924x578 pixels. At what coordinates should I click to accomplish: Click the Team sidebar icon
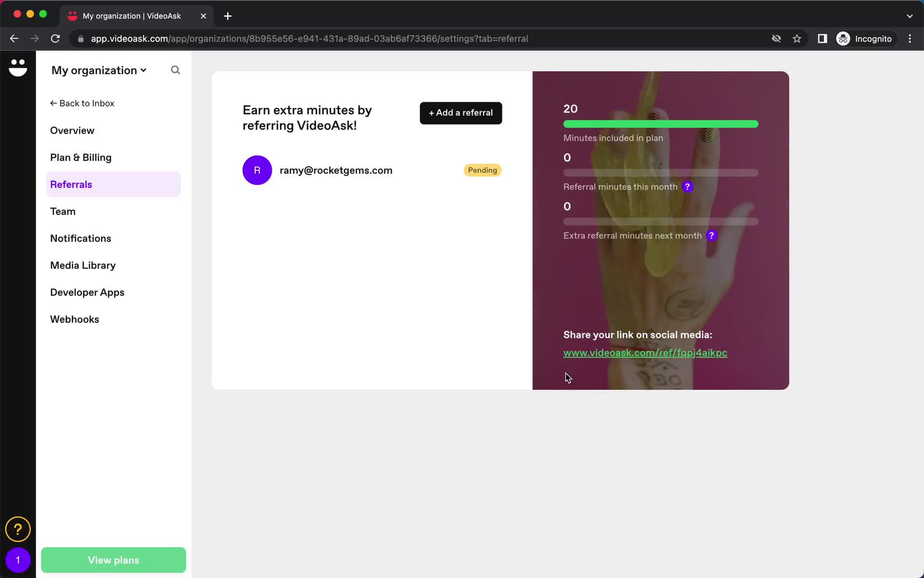point(63,211)
